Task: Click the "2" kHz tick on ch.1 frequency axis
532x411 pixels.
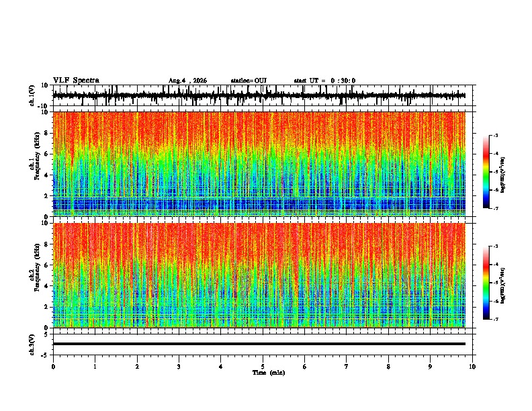Action: [46, 196]
